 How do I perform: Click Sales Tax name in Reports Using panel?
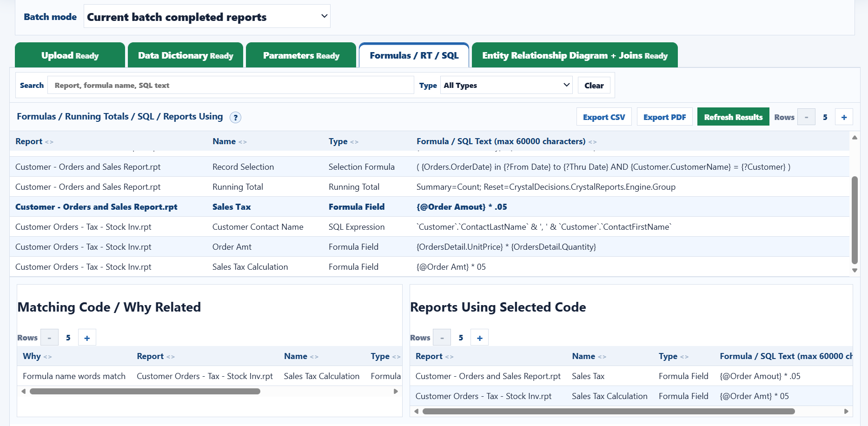pos(588,376)
